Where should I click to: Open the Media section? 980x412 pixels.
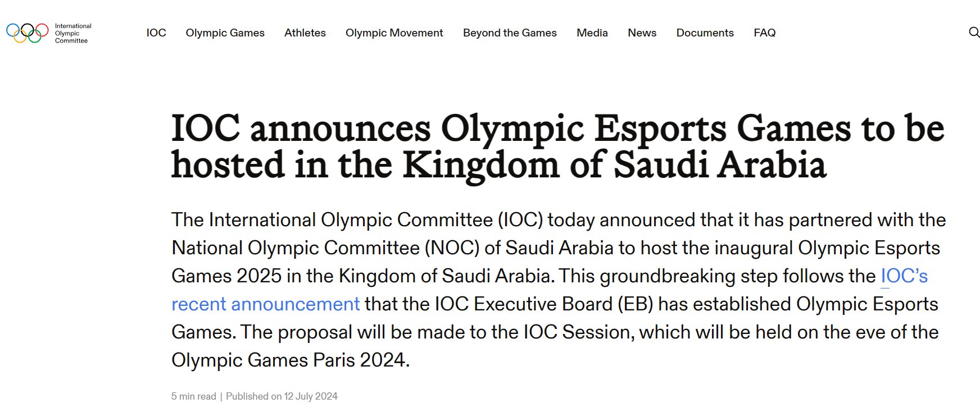tap(592, 33)
